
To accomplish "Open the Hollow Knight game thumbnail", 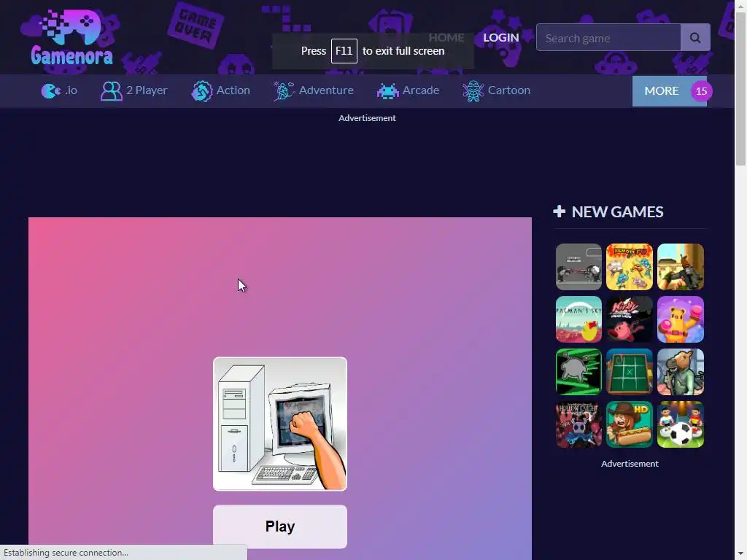I will [578, 424].
